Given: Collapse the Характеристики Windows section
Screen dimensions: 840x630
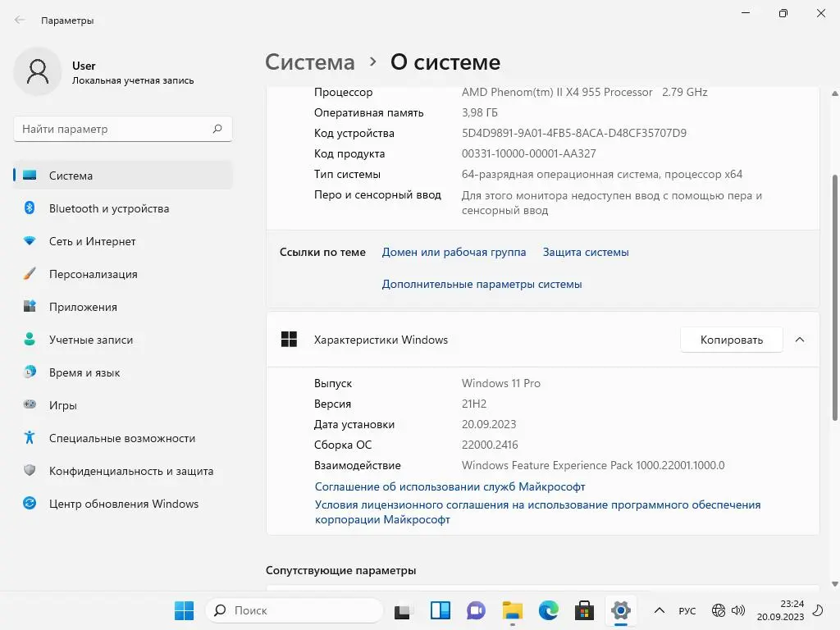Looking at the screenshot, I should tap(800, 340).
